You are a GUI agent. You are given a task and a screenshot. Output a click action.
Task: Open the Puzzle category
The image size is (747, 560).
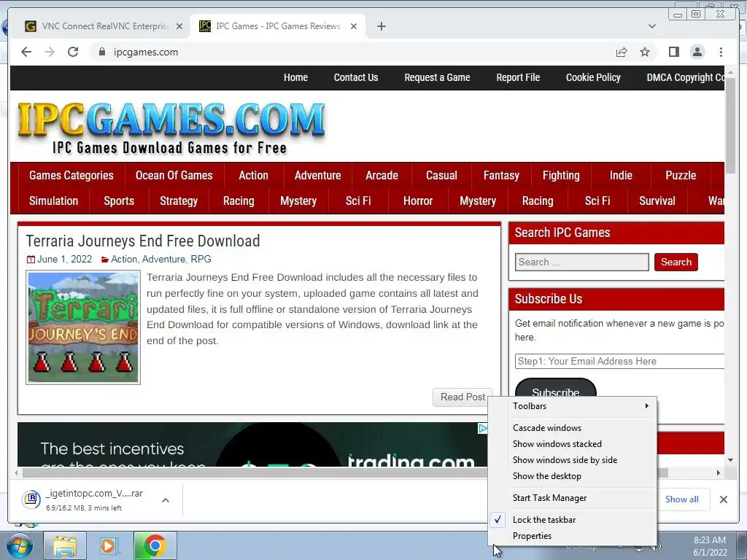pyautogui.click(x=681, y=175)
